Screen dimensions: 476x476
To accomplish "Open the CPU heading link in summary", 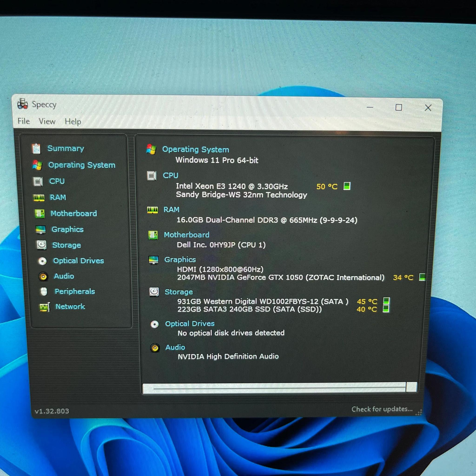I will tap(171, 175).
